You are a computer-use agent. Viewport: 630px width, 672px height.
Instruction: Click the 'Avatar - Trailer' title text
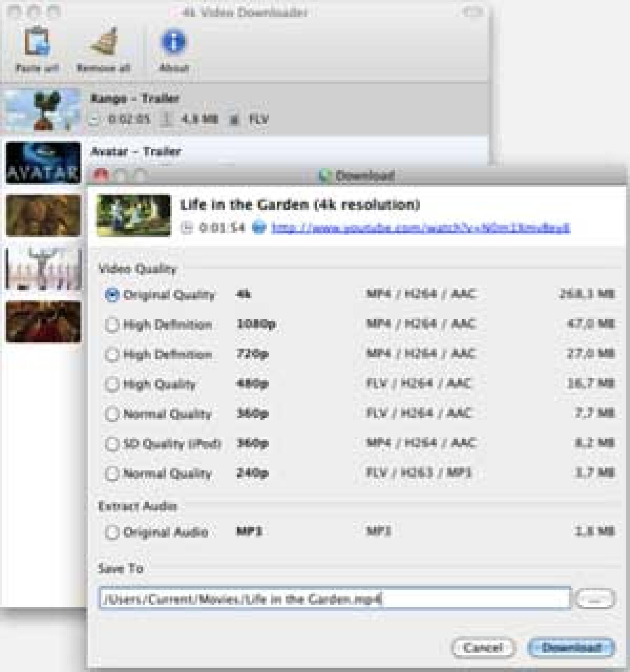click(x=136, y=152)
